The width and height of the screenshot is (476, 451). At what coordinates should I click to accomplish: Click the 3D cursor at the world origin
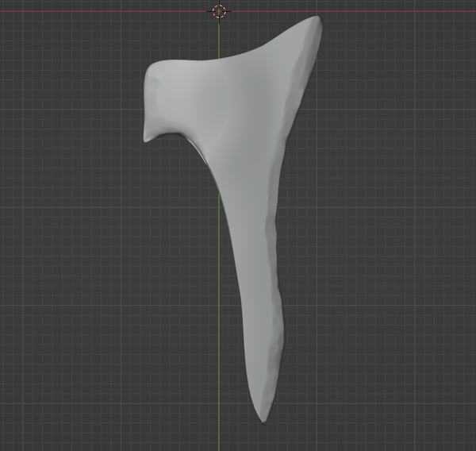[x=220, y=11]
